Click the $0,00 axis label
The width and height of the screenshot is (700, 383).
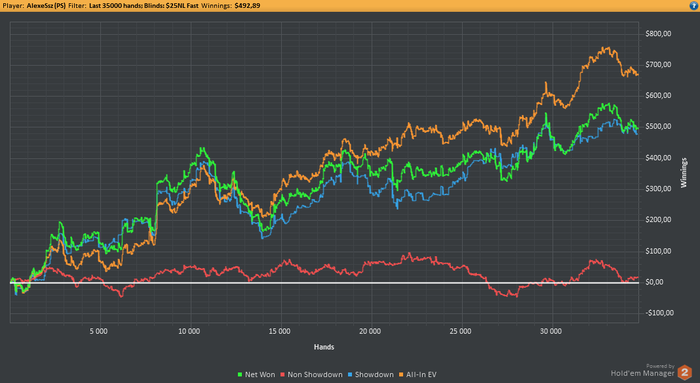[654, 282]
